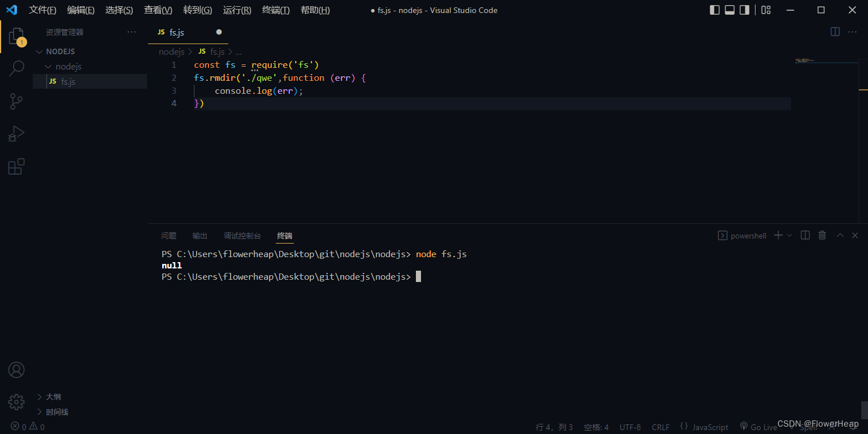Image resolution: width=868 pixels, height=434 pixels.
Task: Click the VS Code logo in the title bar
Action: (11, 10)
